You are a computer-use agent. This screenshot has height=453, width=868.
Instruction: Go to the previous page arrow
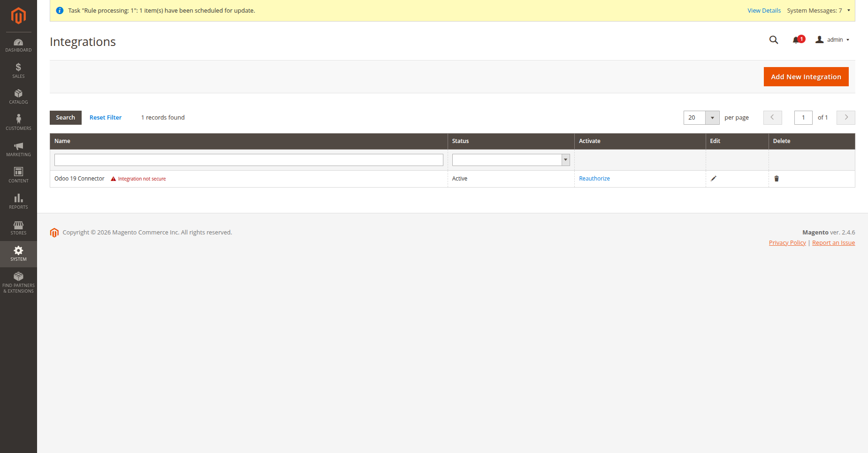tap(772, 118)
